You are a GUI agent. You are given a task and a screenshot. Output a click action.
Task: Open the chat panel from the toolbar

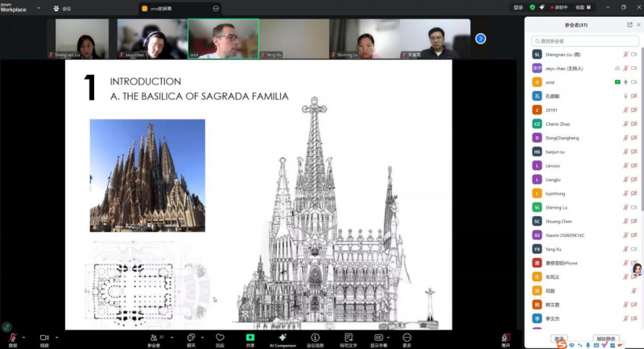191,337
